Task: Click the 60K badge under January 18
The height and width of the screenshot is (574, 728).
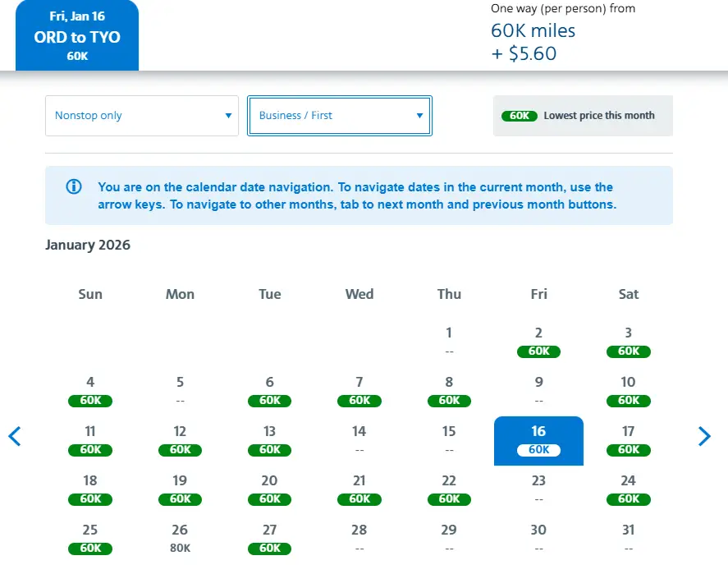Action: pyautogui.click(x=90, y=499)
